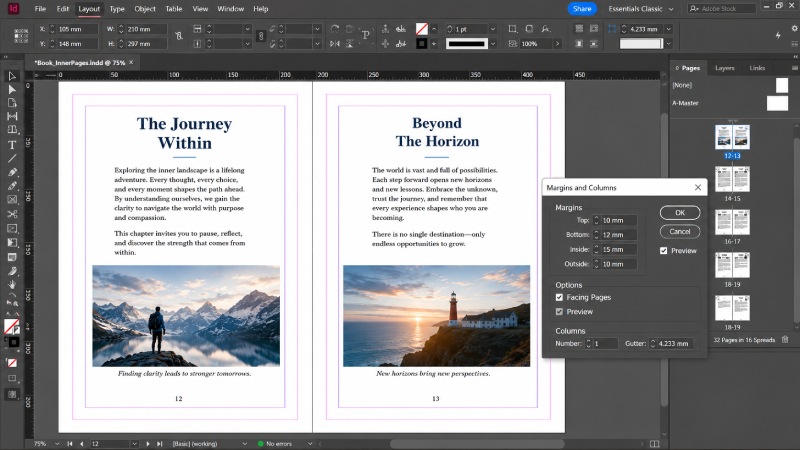Select the Hand tool
Image resolution: width=800 pixels, height=450 pixels.
tap(12, 284)
